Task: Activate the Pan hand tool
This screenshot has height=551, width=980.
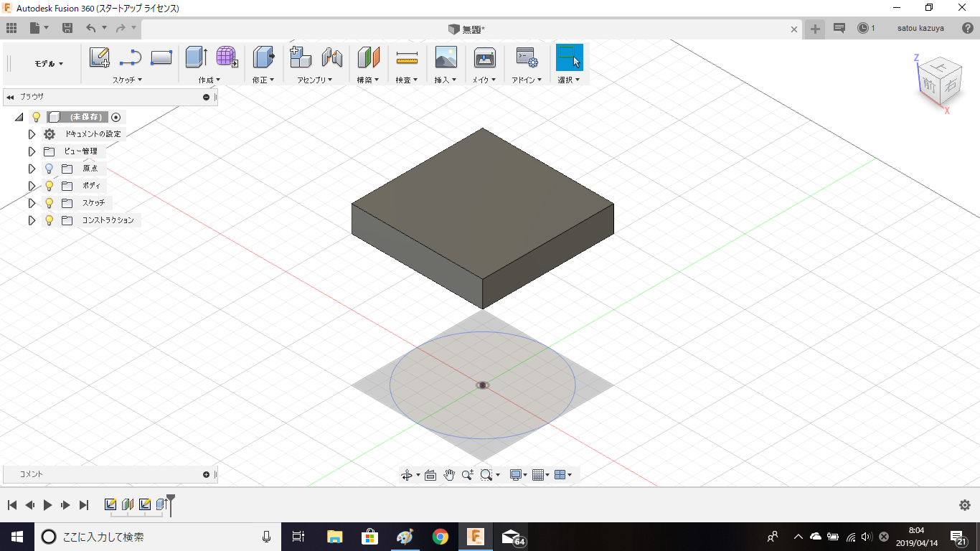Action: pyautogui.click(x=449, y=474)
